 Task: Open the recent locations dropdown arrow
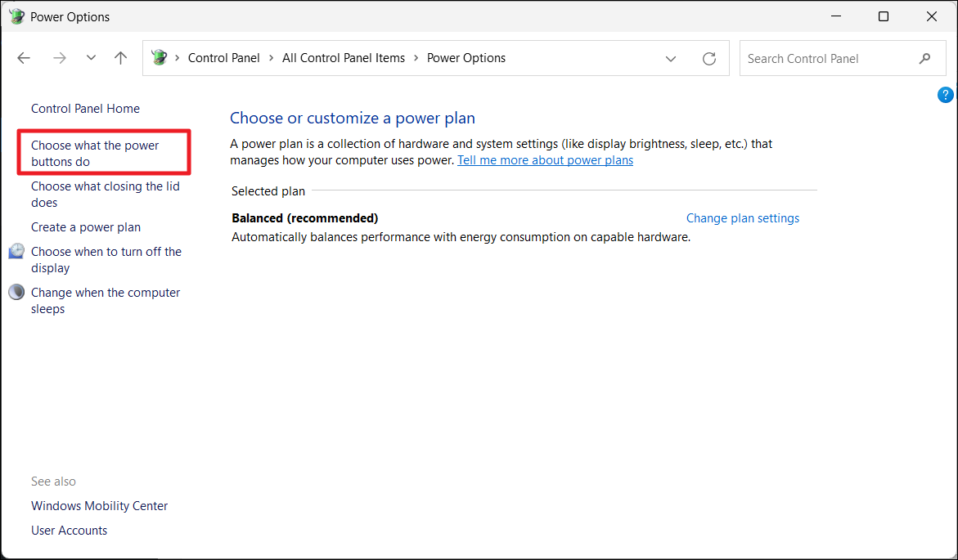[91, 58]
